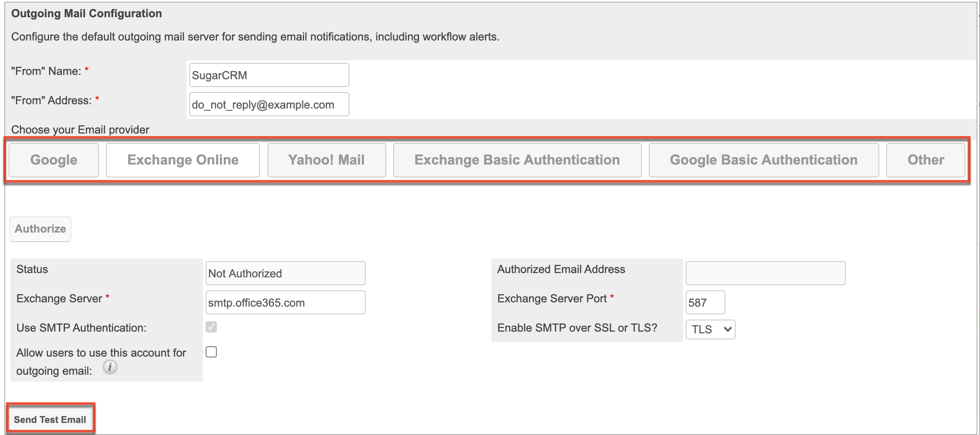The image size is (980, 435).
Task: Select the Other email provider option
Action: (925, 160)
